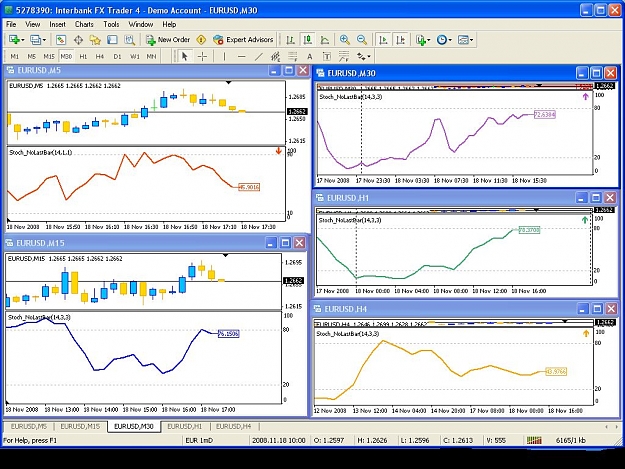Click chart shift triangle marker in M5 chart
The image size is (625, 469).
click(228, 82)
